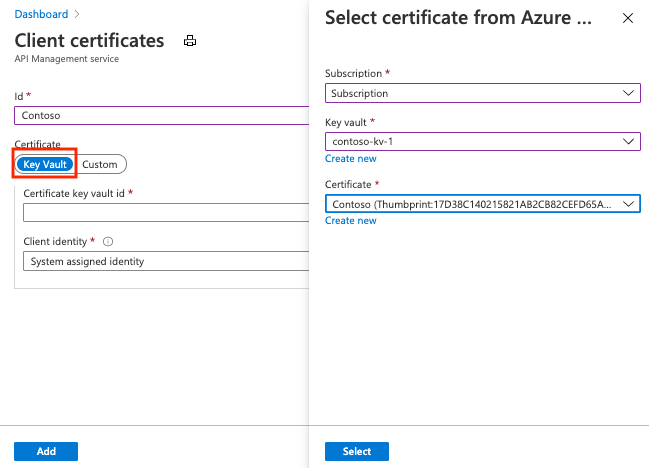
Task: Click the info icon next to Client identity
Action: [108, 241]
